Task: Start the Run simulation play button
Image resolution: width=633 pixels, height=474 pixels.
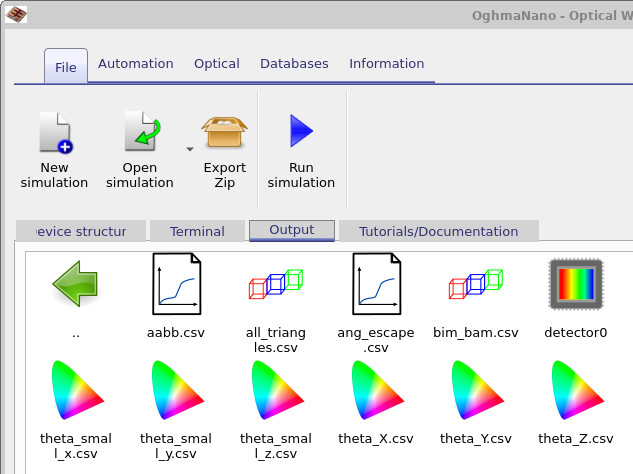Action: [301, 131]
